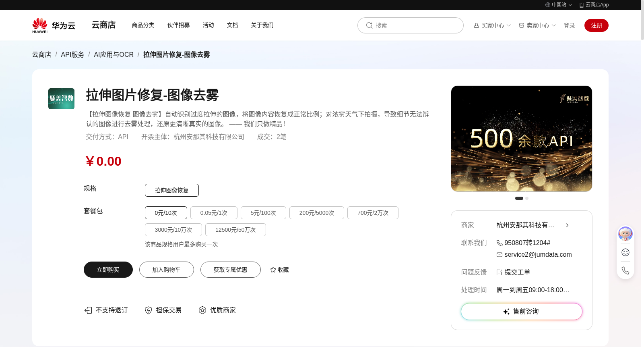The width and height of the screenshot is (644, 347).
Task: Click the 该商品规格用户最多购买一次 note
Action: tap(182, 245)
